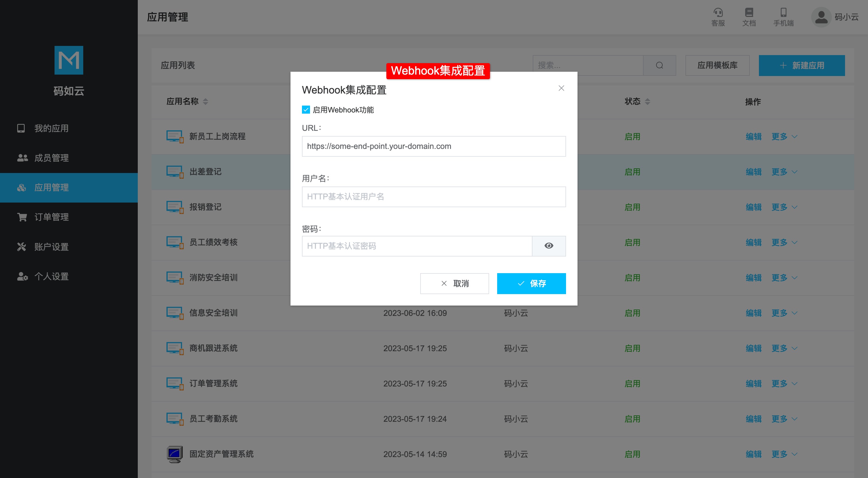This screenshot has width=868, height=478.
Task: Click the 新员工上岗流程 app icon
Action: [x=175, y=136]
